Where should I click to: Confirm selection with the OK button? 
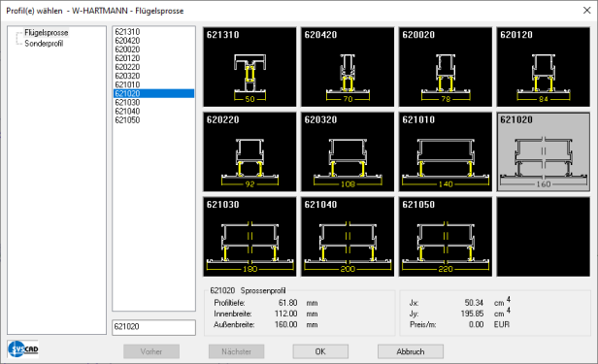click(x=320, y=351)
